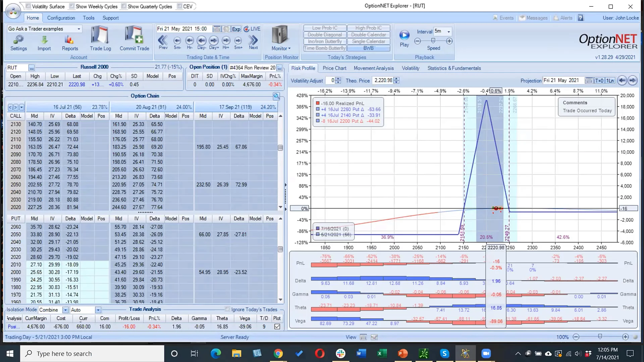Move projection date back with left arrow
644x362 pixels.
tap(622, 80)
